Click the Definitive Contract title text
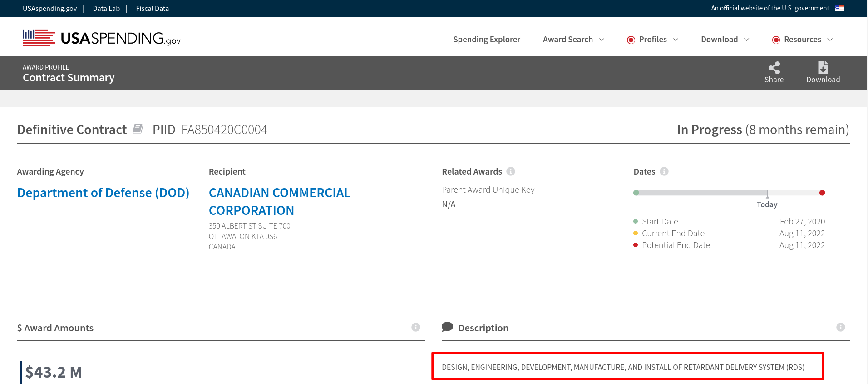 pyautogui.click(x=72, y=130)
